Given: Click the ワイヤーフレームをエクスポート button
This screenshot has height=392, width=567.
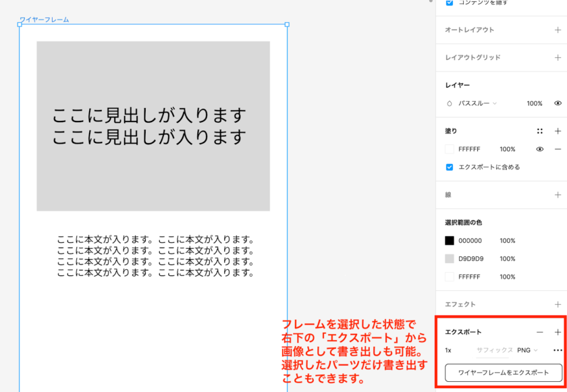Looking at the screenshot, I should click(x=503, y=372).
